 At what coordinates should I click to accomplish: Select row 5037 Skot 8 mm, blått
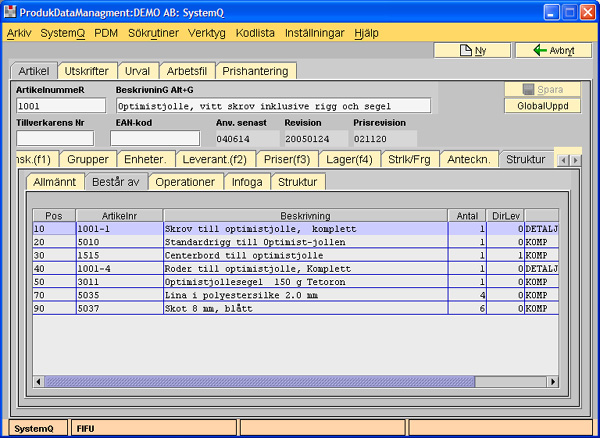point(295,308)
